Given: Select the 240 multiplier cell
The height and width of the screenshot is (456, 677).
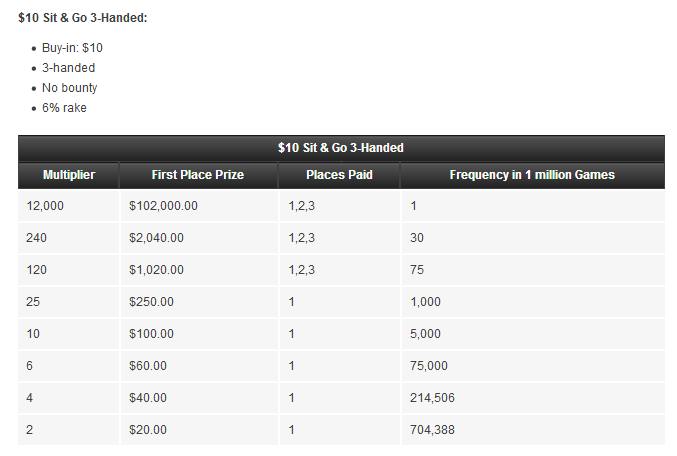Looking at the screenshot, I should tap(39, 238).
